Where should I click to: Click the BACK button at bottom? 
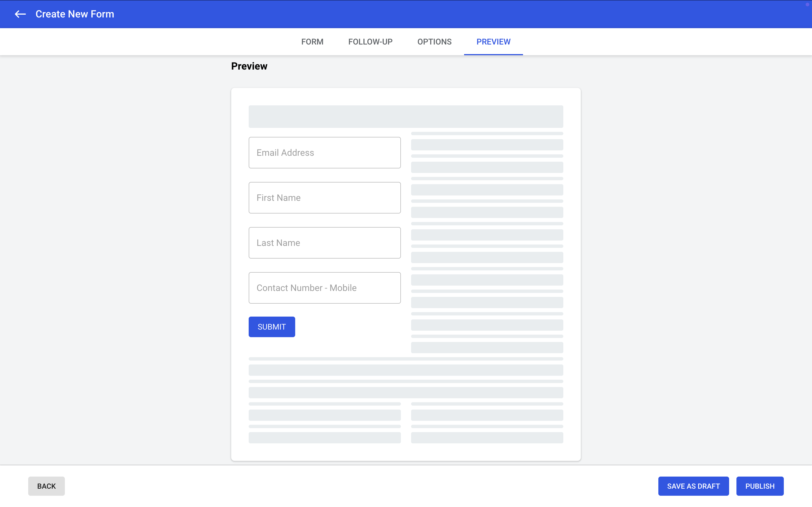[x=46, y=486]
